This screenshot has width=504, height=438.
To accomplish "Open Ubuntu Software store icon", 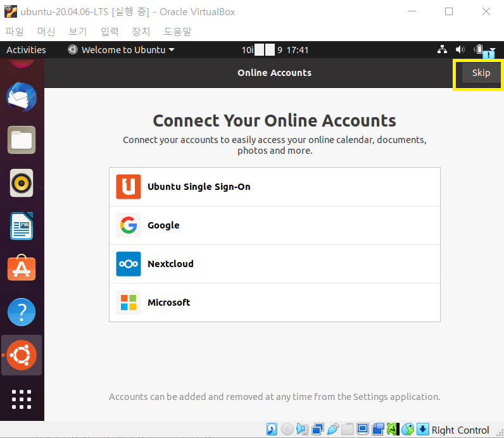I will point(22,268).
